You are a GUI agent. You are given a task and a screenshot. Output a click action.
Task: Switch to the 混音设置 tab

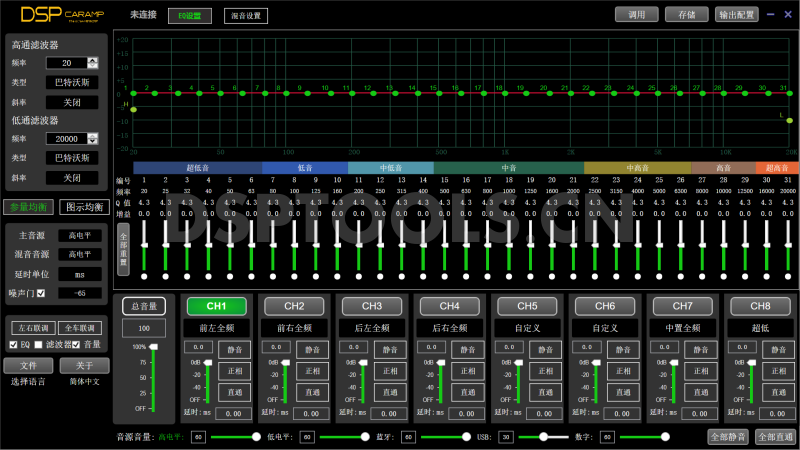pos(245,16)
